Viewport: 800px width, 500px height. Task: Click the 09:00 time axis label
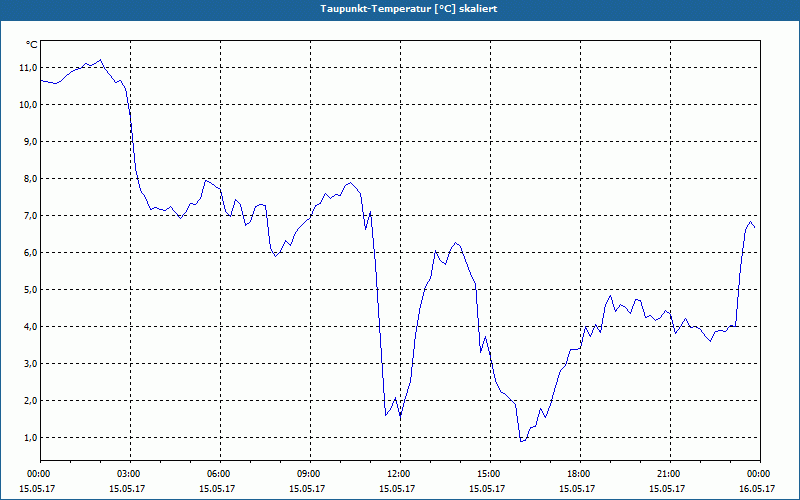[310, 474]
